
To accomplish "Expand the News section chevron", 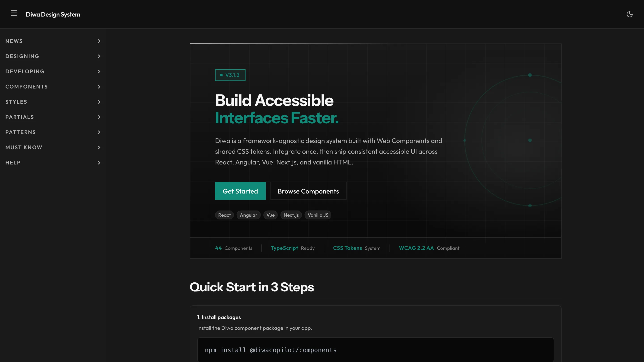I will (99, 41).
